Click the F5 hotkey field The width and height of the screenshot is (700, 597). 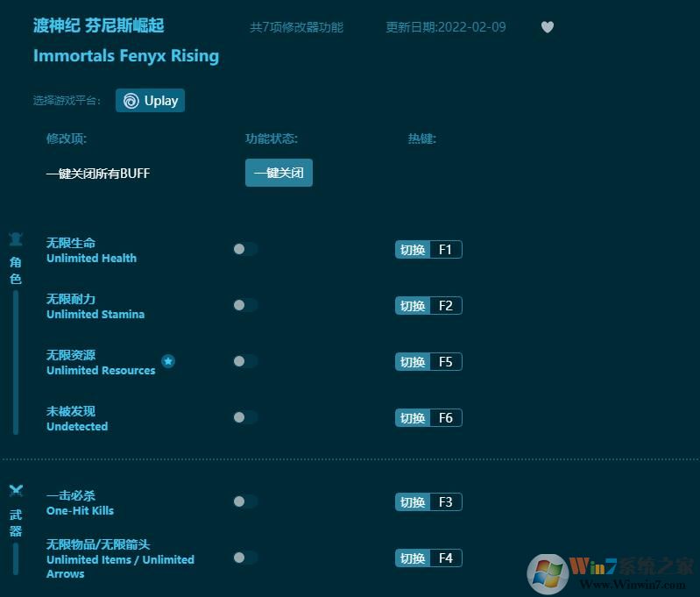click(x=445, y=362)
